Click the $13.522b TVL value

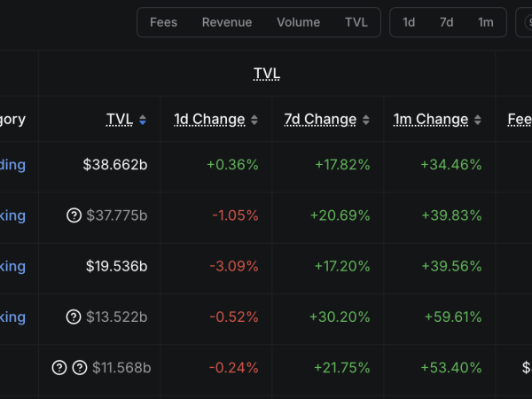pos(117,317)
